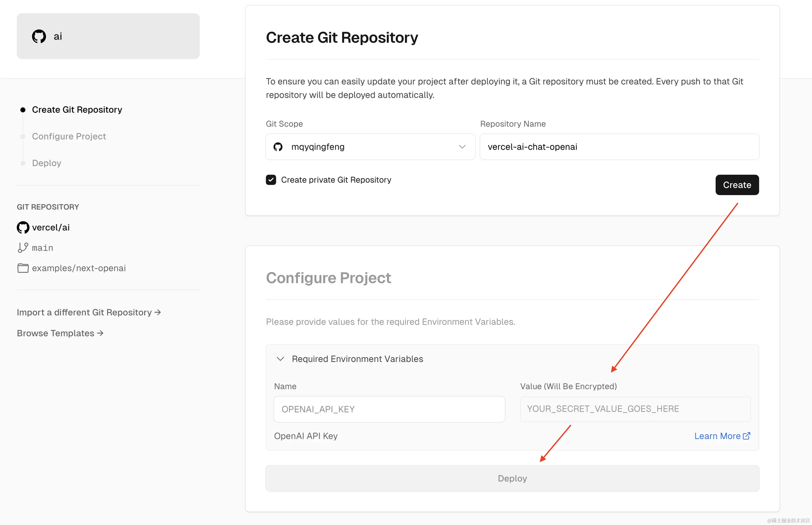The image size is (812, 525).
Task: Click GitHub logo next to vercel/ai
Action: [x=23, y=227]
